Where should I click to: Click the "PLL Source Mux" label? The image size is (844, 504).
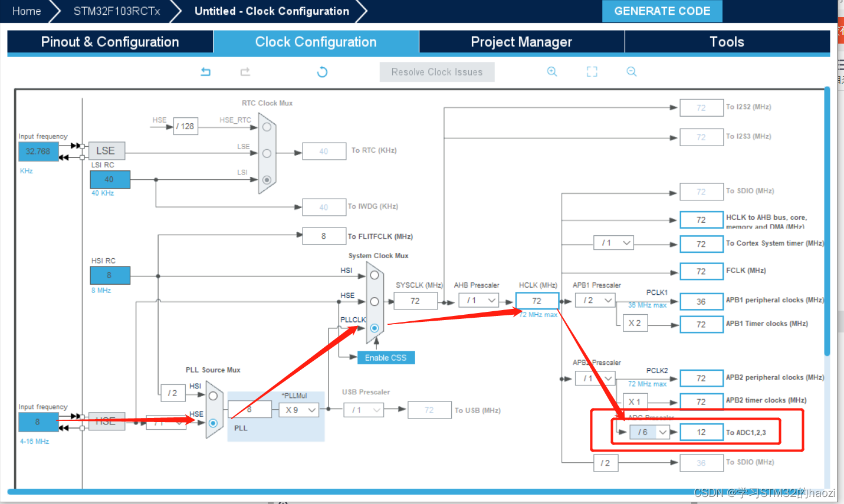pos(213,370)
